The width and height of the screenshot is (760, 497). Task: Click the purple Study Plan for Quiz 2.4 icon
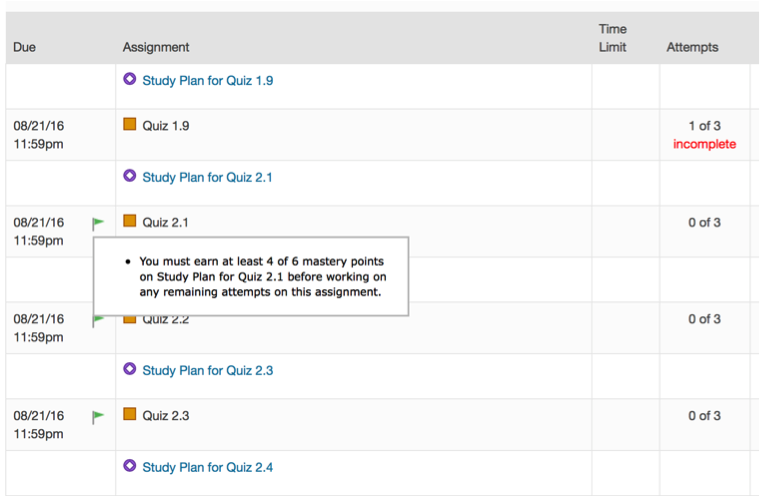point(129,466)
